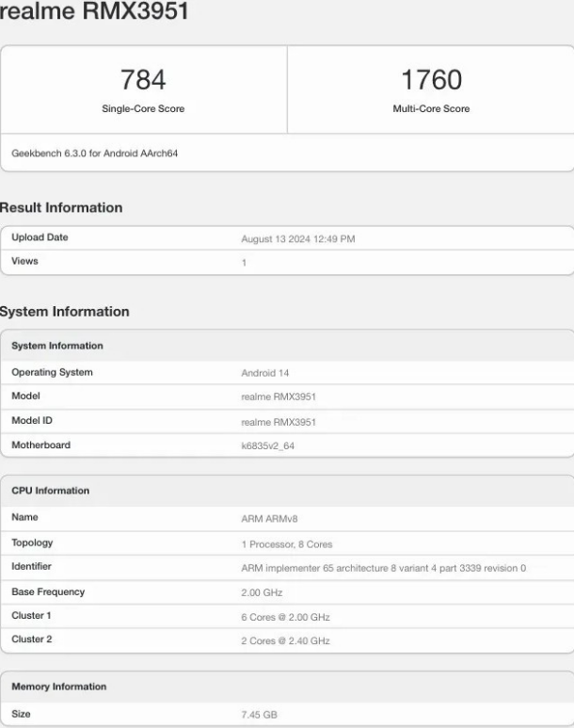Screen dimensions: 574x728
Task: Select the base frequency value "2.00 GHz"
Action: click(262, 593)
